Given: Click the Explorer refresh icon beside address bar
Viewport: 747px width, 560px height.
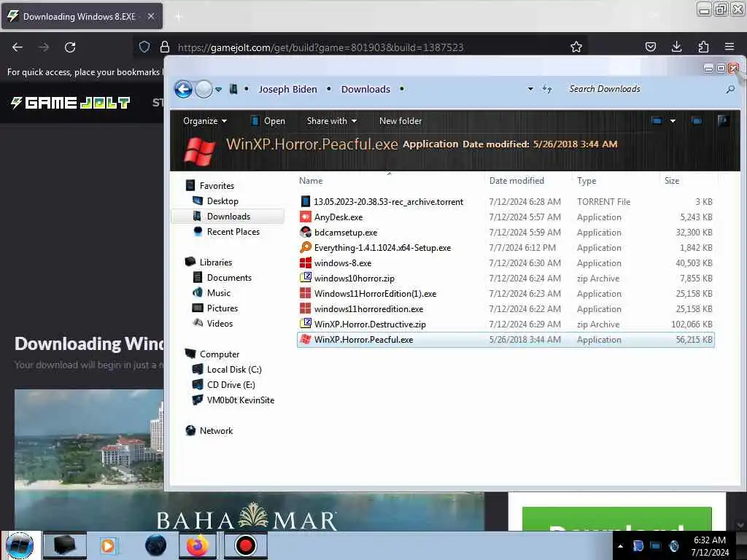Looking at the screenshot, I should coord(547,89).
